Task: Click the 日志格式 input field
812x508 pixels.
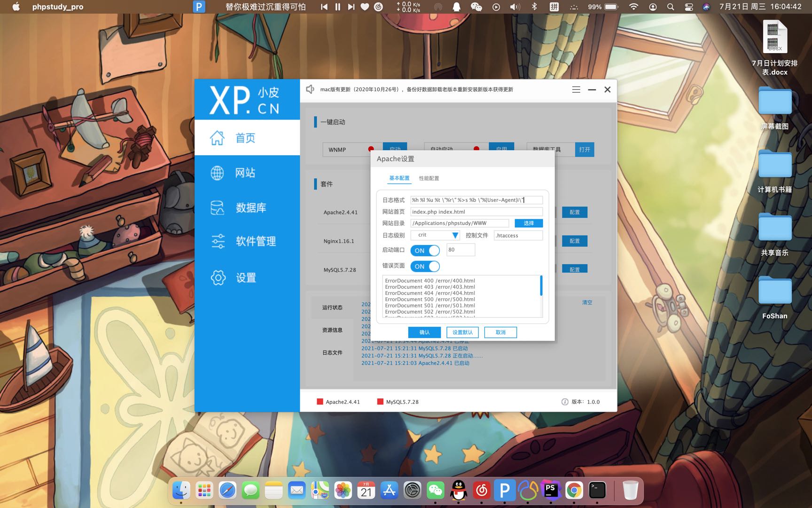Action: coord(476,200)
